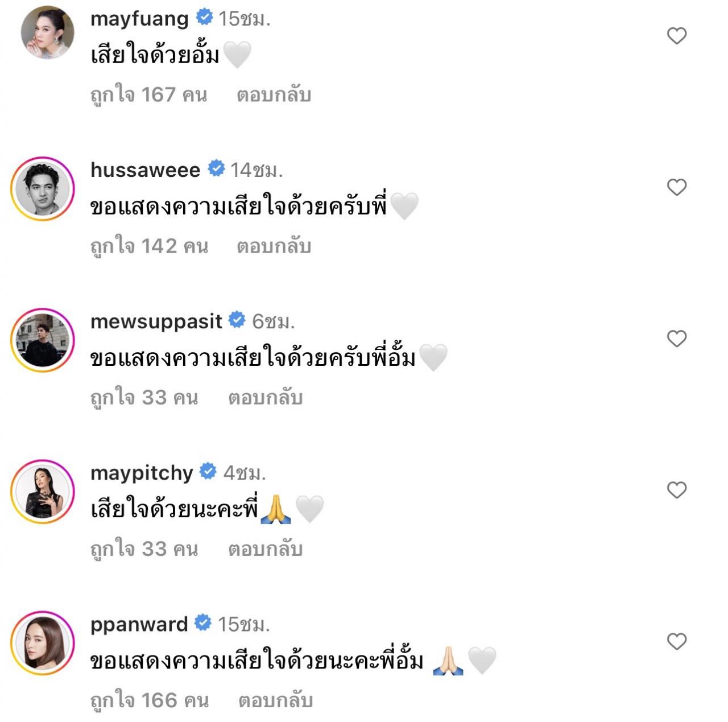Screen dimensions: 728x722
Task: Open the ppanward username link
Action: (x=139, y=624)
